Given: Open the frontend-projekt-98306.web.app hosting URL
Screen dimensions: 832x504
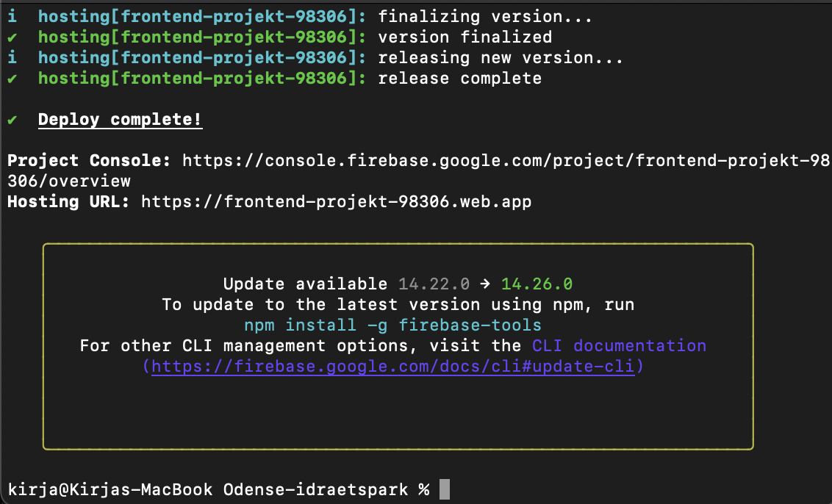Looking at the screenshot, I should pos(336,201).
